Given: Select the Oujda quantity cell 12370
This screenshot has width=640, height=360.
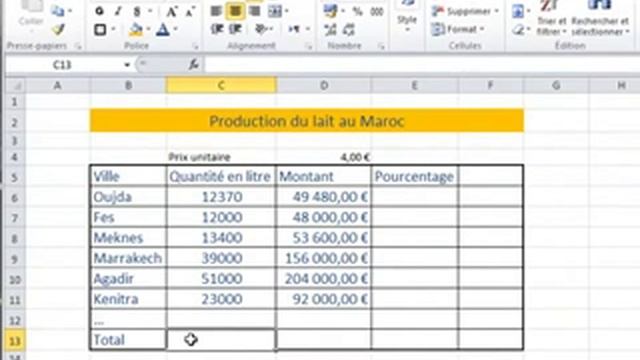Looking at the screenshot, I should tap(221, 197).
